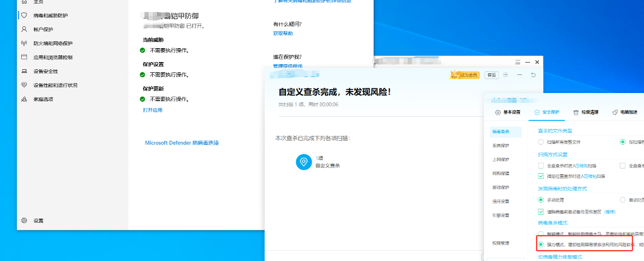Uncheck 清除病毒前自动备份至恢复区 checkbox
644x261 pixels.
[x=541, y=211]
